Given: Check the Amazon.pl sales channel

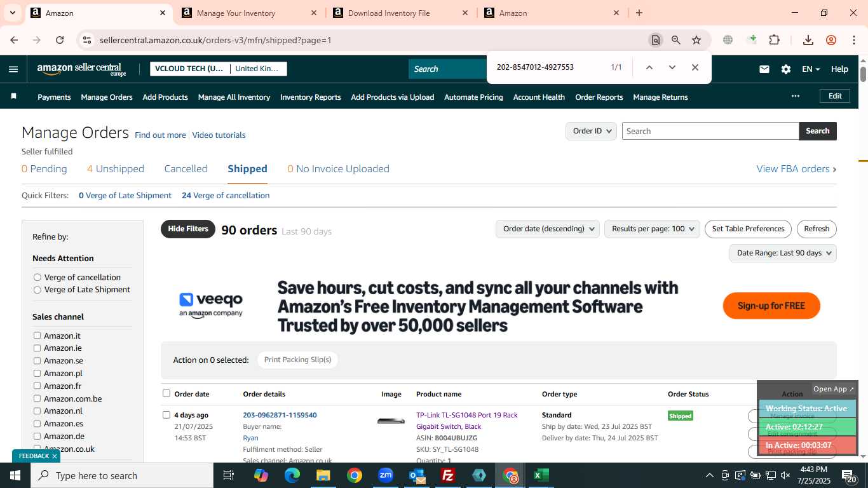Looking at the screenshot, I should pyautogui.click(x=37, y=373).
